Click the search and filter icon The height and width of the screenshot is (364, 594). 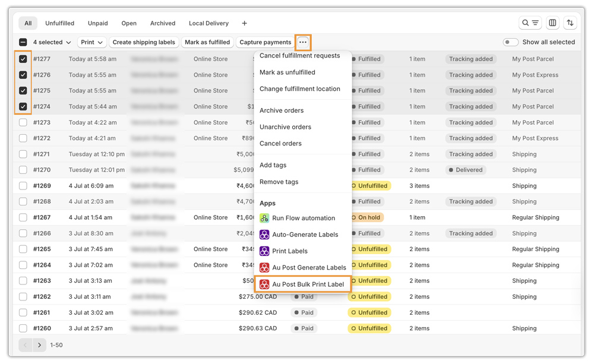[x=530, y=23]
